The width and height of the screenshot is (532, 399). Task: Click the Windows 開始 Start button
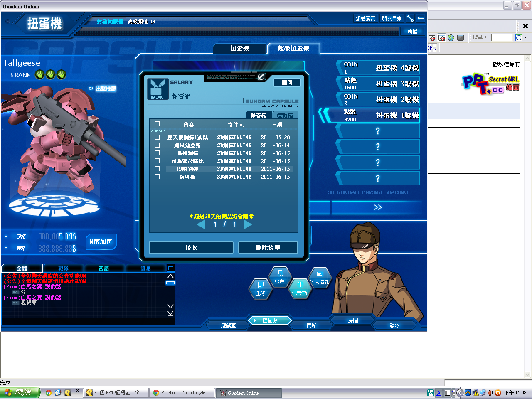(x=20, y=392)
